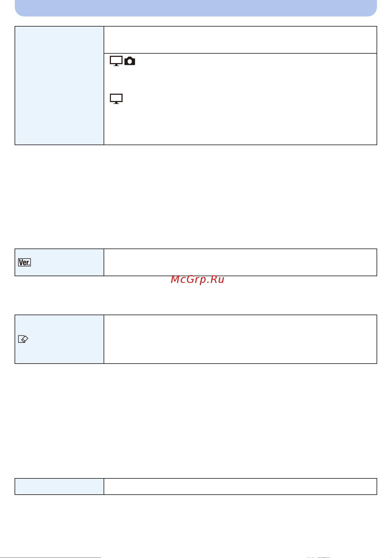Click the horizontal footer line at page bottom

[50, 557]
